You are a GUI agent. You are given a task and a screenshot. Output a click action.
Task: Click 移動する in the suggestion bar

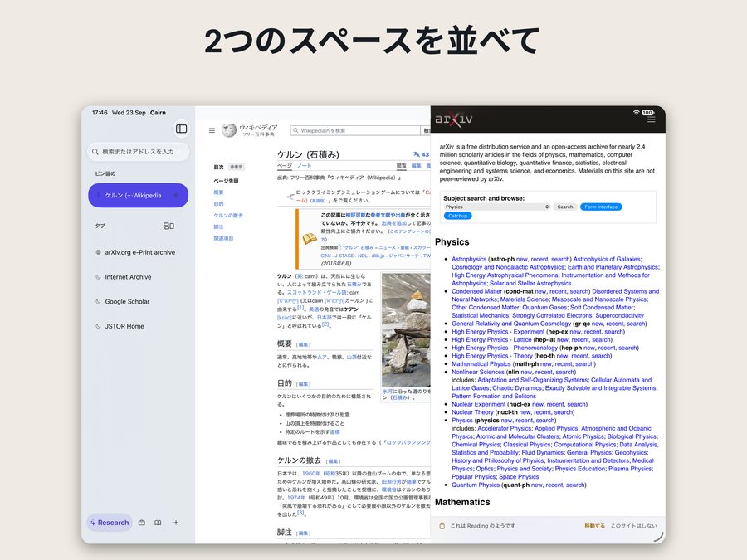point(594,526)
